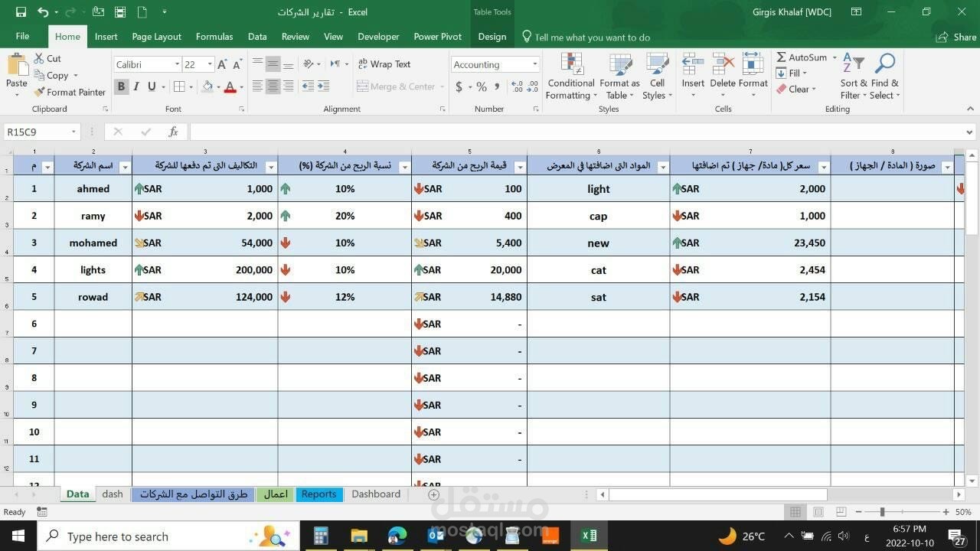
Task: Switch to the Insert ribbon tab
Action: (x=106, y=37)
